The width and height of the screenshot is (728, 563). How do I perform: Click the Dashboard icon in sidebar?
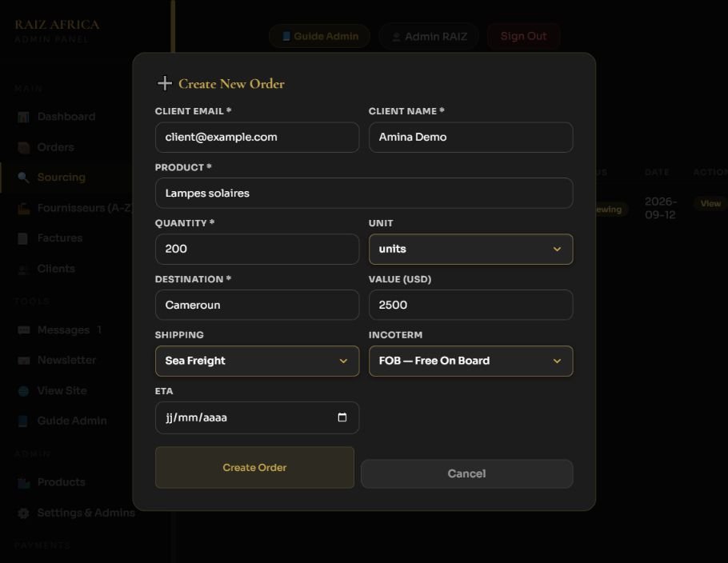(23, 117)
